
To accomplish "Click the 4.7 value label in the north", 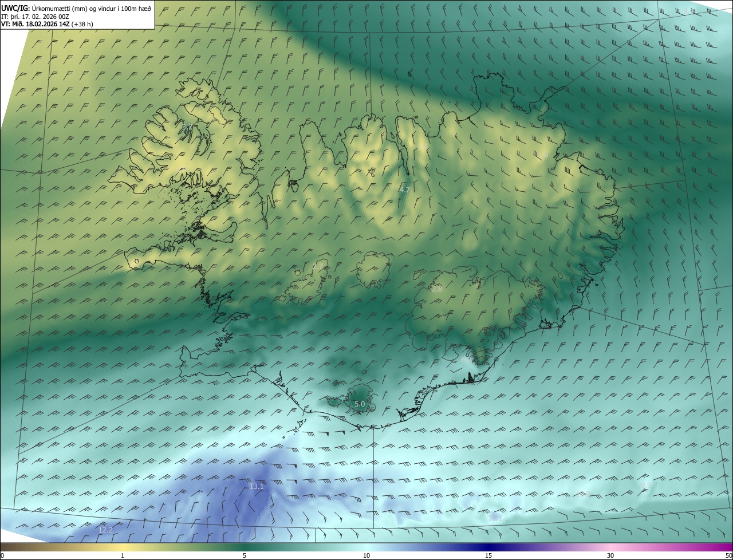I will click(x=405, y=190).
